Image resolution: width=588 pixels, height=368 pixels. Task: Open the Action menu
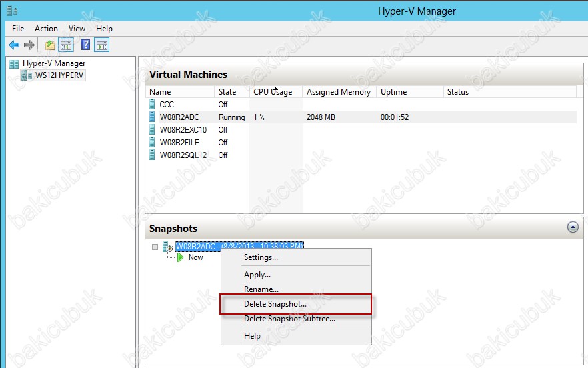(x=46, y=29)
